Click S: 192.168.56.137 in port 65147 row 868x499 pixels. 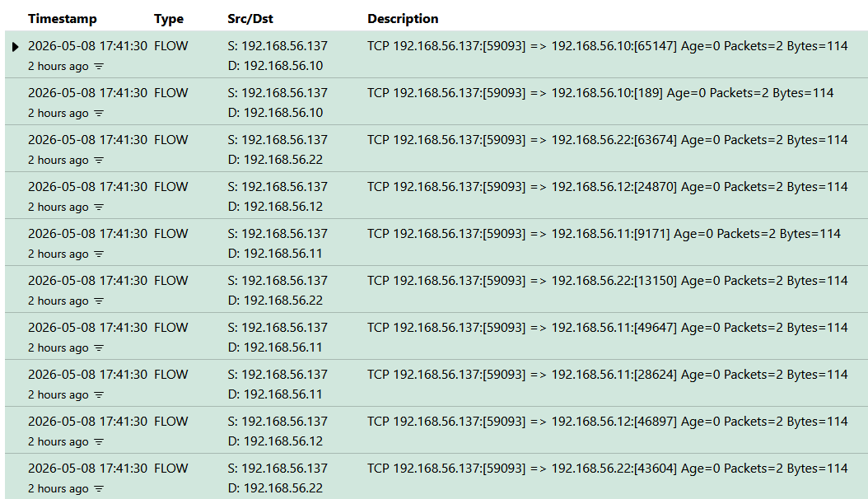pyautogui.click(x=278, y=46)
